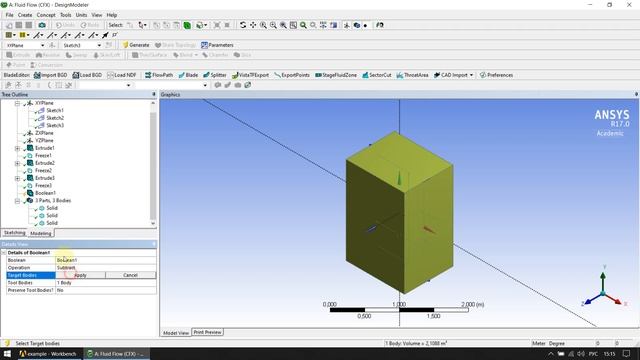Expand the Extrude1 tree node
The image size is (640, 360).
17,148
